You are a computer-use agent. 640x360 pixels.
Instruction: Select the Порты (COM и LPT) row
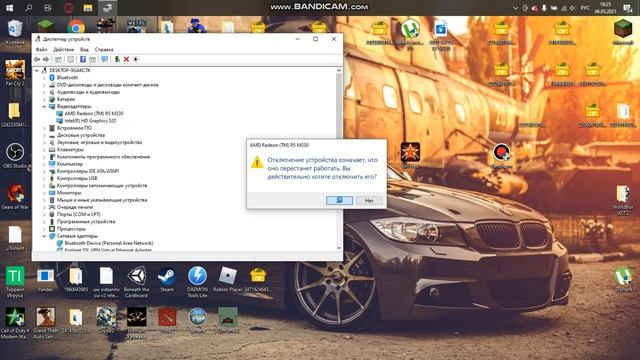pos(75,214)
